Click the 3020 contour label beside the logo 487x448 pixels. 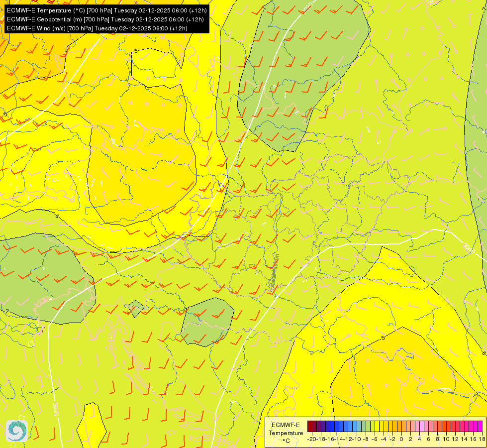pos(55,409)
